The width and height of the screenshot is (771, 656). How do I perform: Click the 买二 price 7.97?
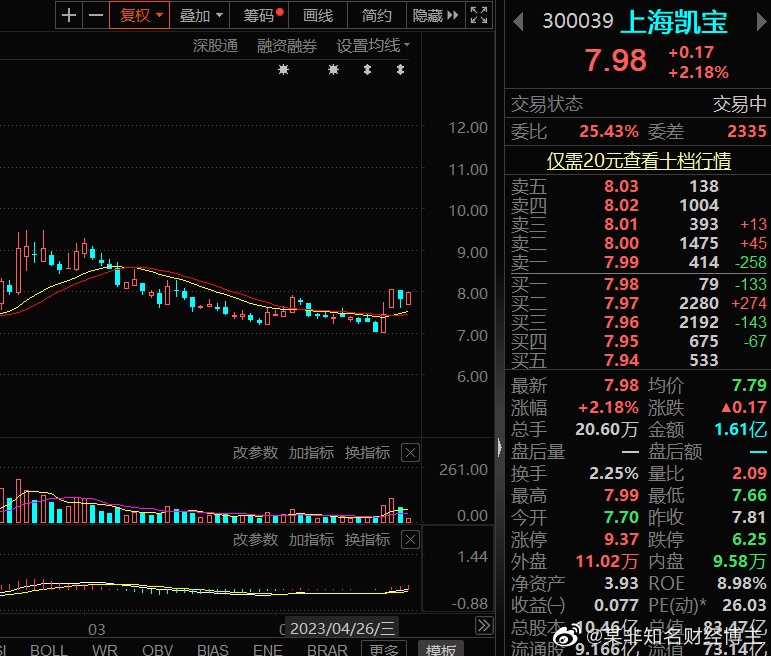click(x=622, y=303)
